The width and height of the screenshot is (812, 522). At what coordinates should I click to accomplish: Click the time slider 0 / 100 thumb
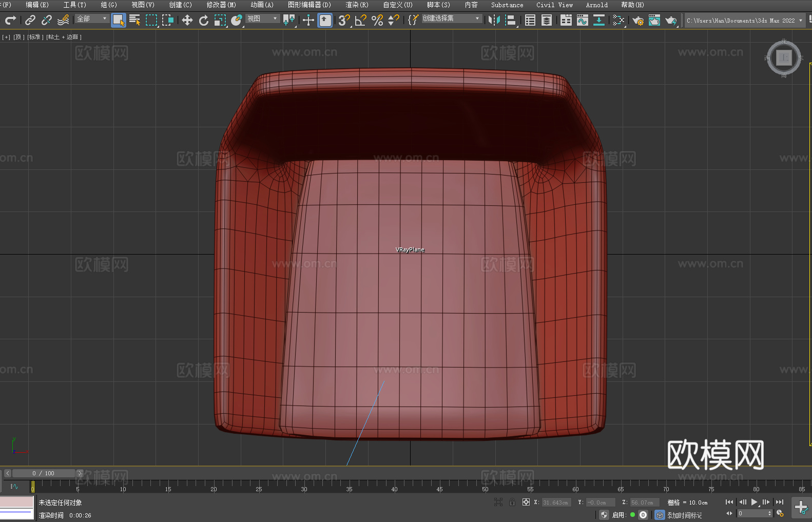44,473
